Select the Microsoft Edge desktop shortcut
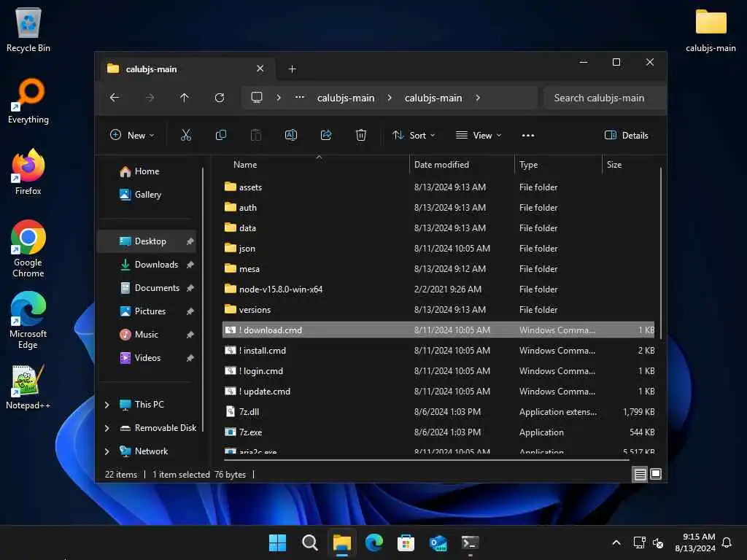The height and width of the screenshot is (560, 747). 28,320
